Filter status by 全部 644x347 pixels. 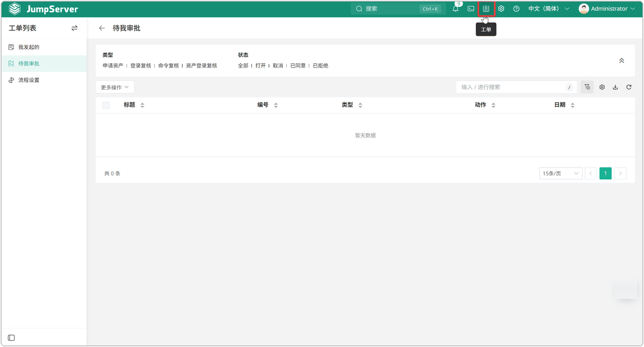coord(243,66)
